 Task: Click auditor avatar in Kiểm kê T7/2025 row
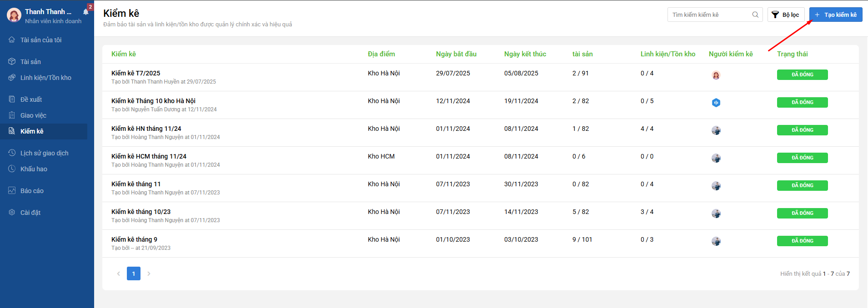[x=716, y=75]
